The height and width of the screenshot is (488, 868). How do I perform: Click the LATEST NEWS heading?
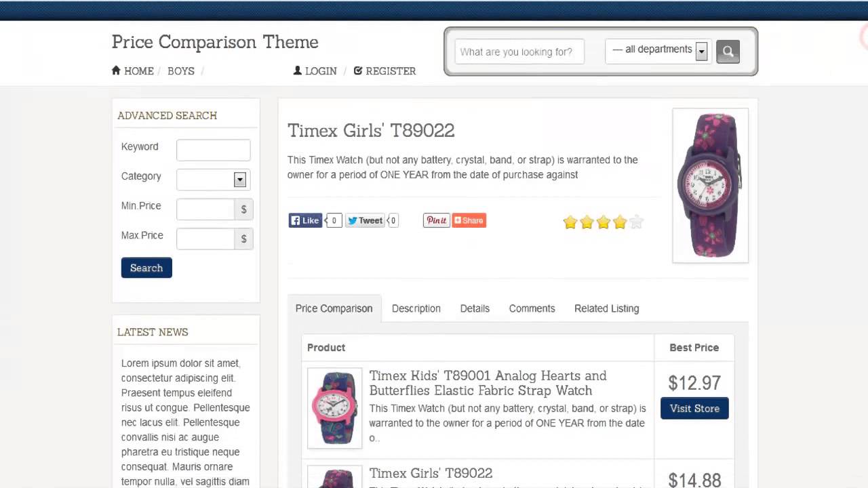pos(153,332)
